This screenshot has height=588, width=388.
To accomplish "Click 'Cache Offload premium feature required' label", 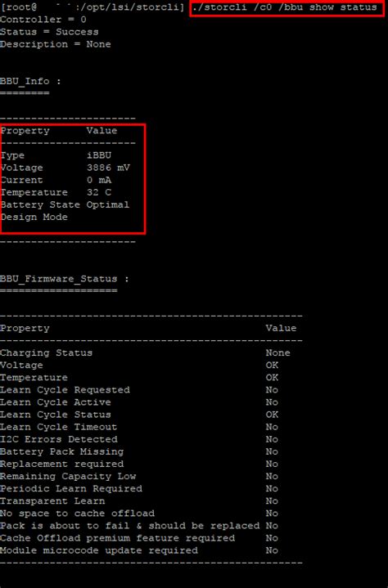I will [x=117, y=538].
